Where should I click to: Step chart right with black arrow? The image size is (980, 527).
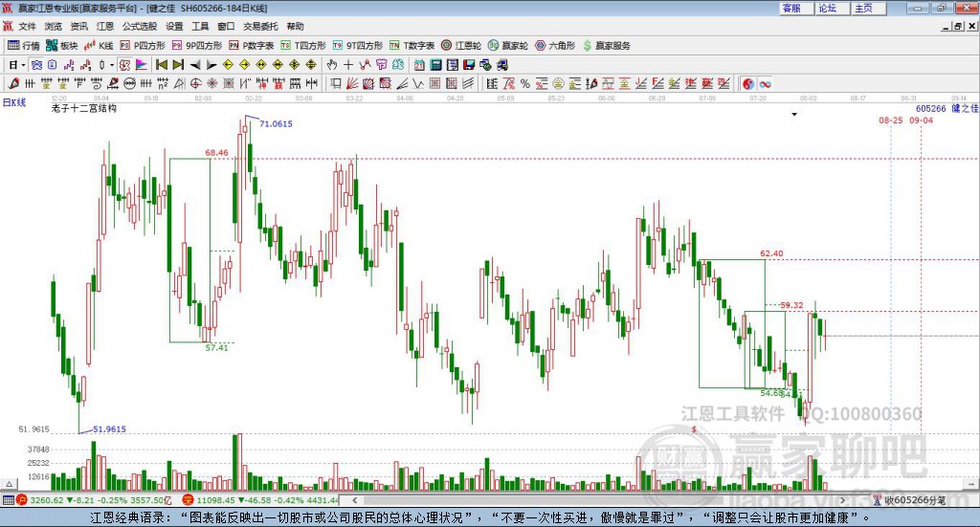tap(212, 65)
